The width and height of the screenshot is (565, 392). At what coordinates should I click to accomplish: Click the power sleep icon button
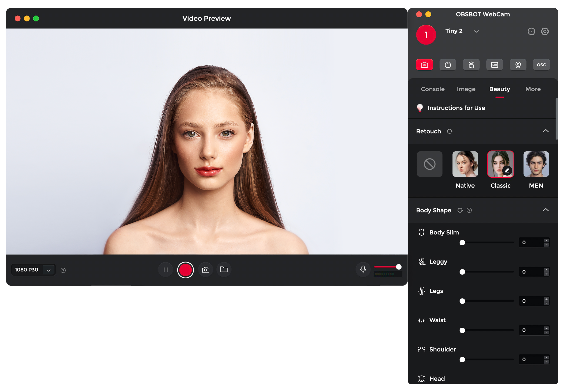tap(448, 65)
